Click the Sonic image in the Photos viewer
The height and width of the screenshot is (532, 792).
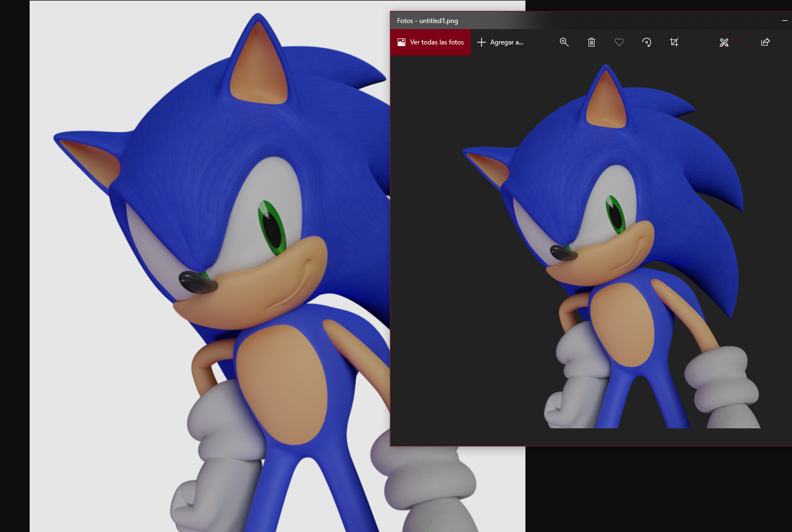[x=611, y=246]
